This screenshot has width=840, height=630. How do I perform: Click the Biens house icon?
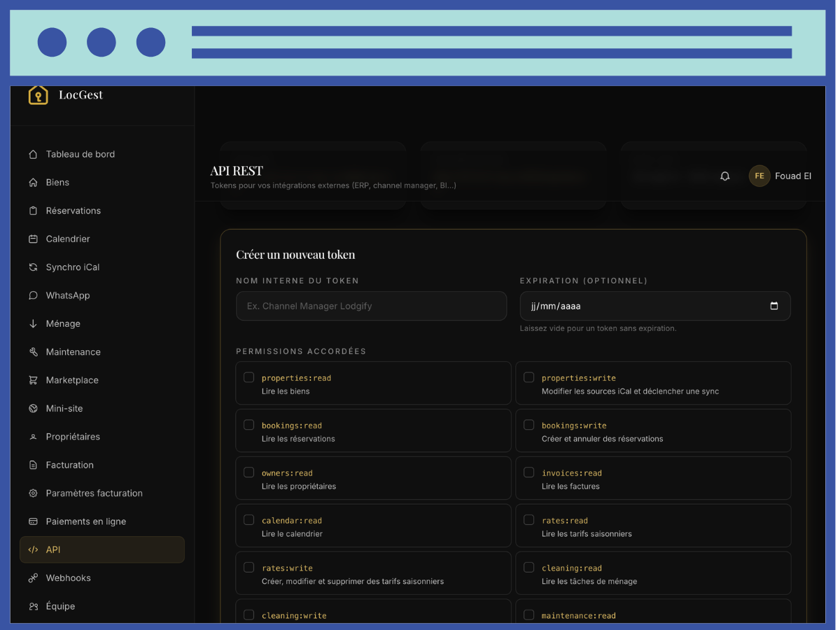click(x=33, y=182)
